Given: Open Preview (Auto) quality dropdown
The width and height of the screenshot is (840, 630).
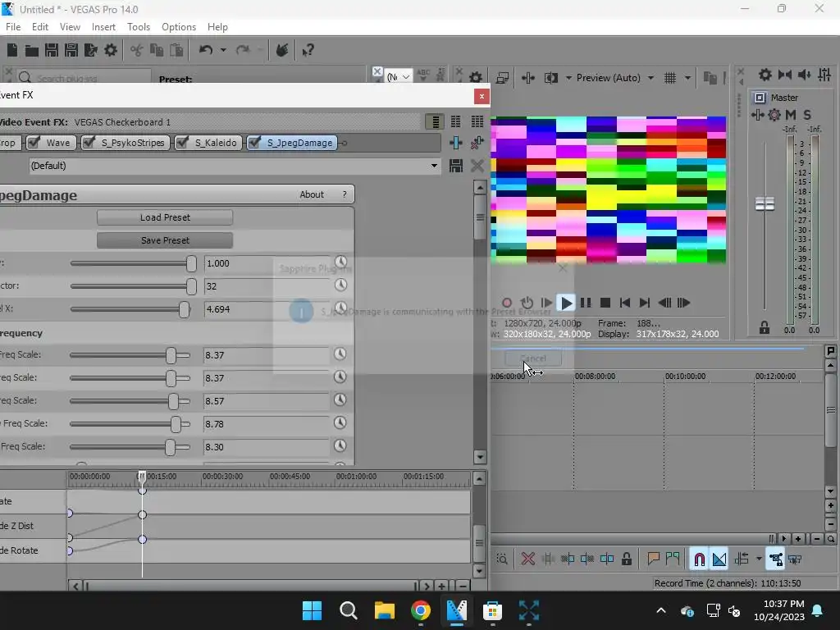Looking at the screenshot, I should pos(651,78).
